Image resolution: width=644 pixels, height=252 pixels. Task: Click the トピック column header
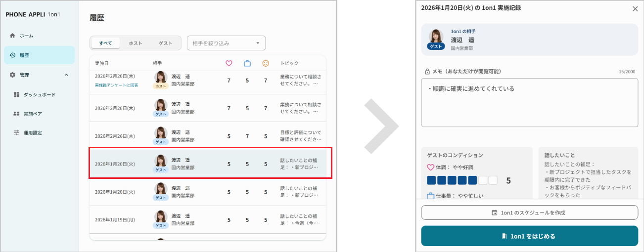pos(289,63)
